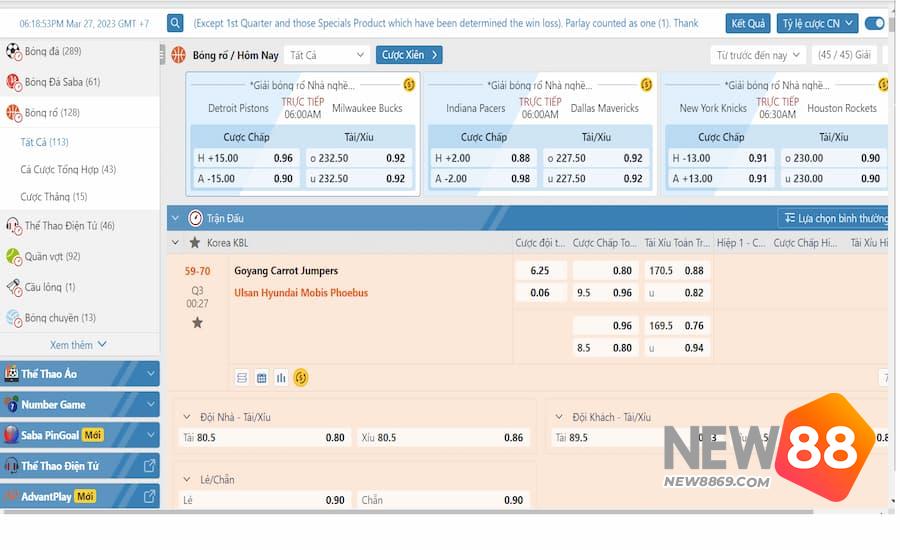Click the blue search magnifier icon

pyautogui.click(x=175, y=23)
